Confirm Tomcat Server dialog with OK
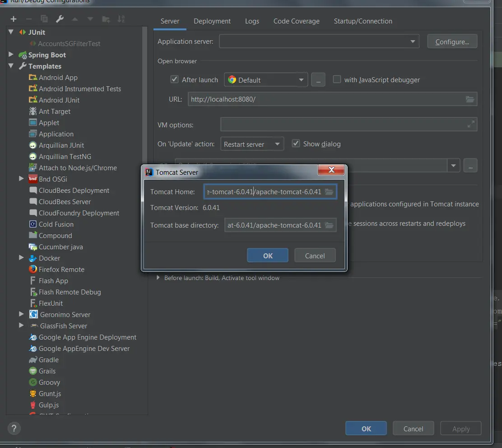 pos(268,256)
